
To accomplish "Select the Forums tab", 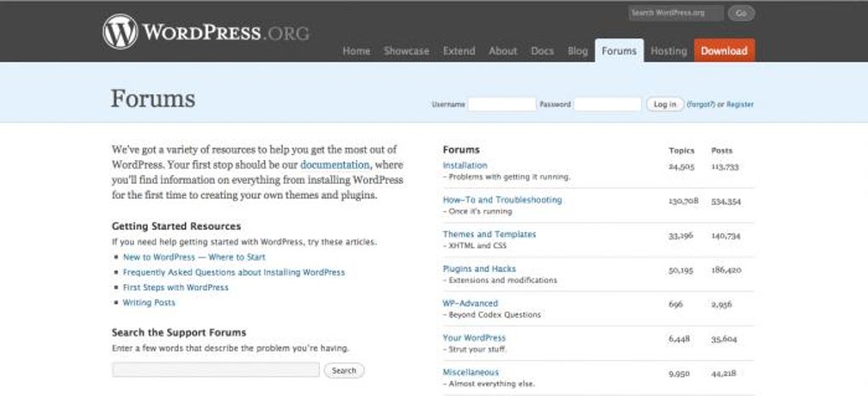I will pyautogui.click(x=619, y=51).
